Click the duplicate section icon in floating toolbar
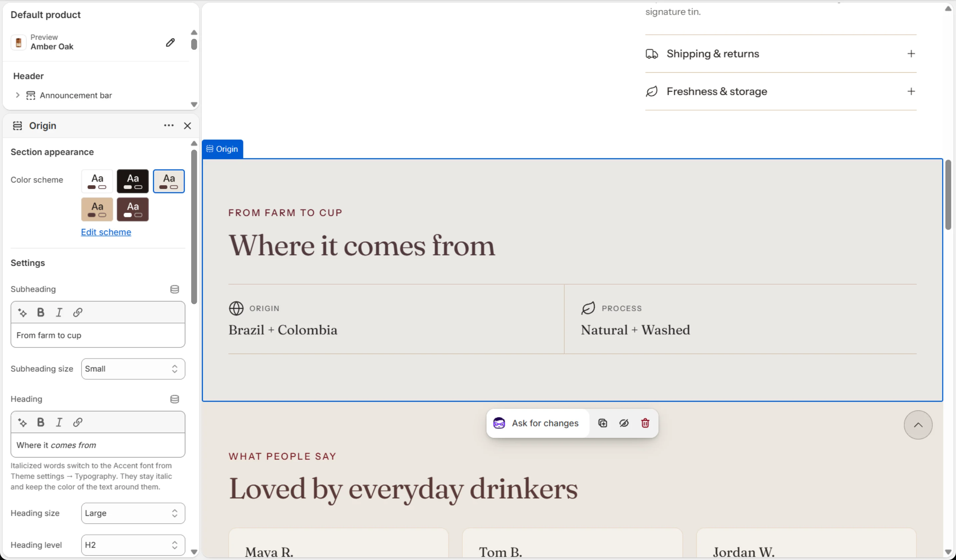 coord(602,423)
